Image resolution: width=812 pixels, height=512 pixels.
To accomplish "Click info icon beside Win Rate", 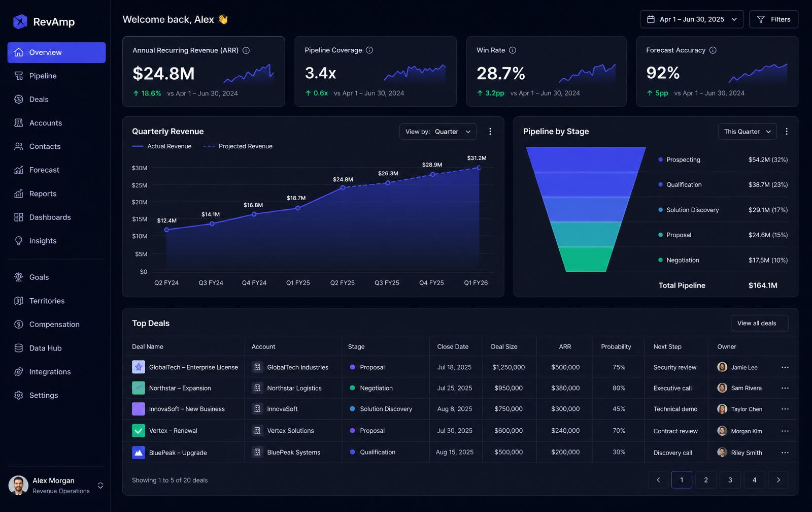I will [x=513, y=50].
